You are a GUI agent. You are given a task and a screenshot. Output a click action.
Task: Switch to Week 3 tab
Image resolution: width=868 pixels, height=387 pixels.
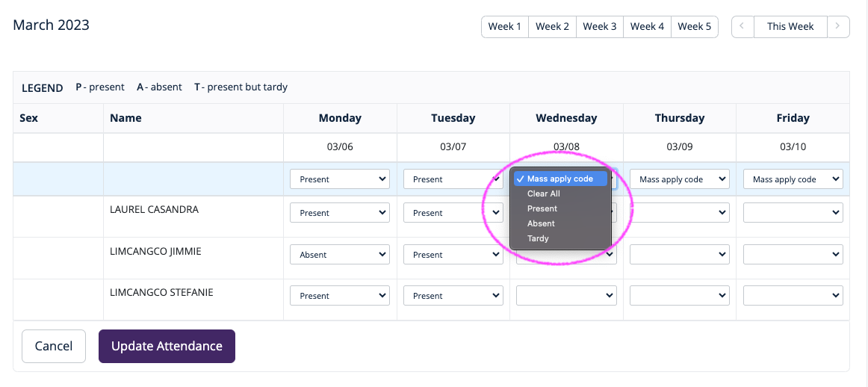pyautogui.click(x=600, y=27)
